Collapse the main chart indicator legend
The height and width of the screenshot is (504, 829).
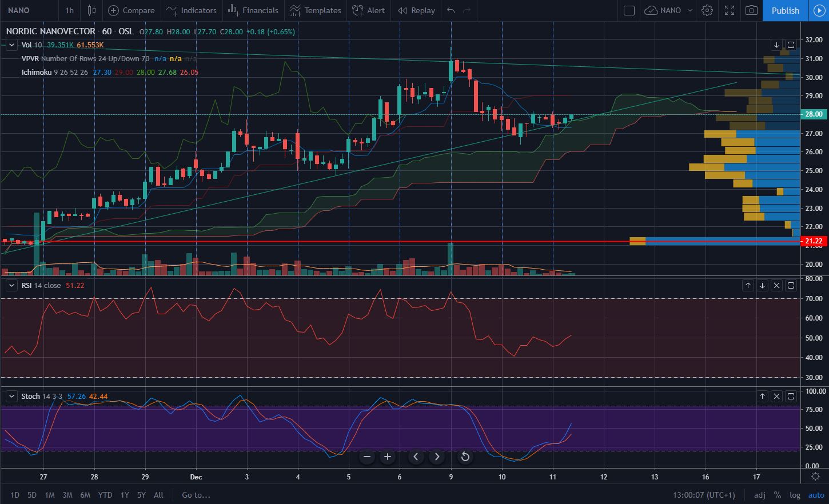coord(11,45)
